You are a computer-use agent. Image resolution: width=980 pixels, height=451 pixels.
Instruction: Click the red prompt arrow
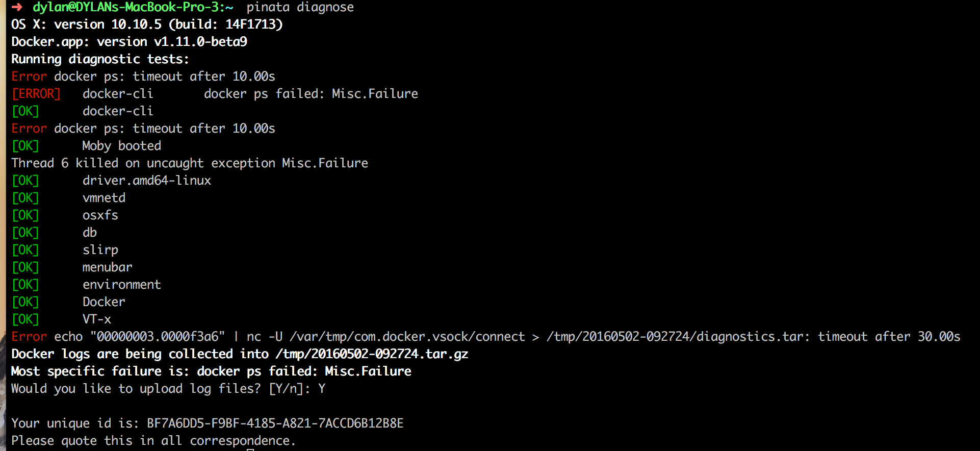[17, 7]
